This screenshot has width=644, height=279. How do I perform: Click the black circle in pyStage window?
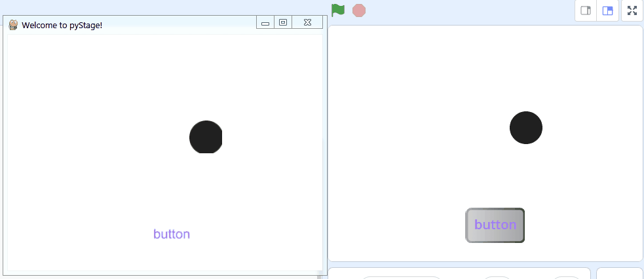tap(206, 137)
